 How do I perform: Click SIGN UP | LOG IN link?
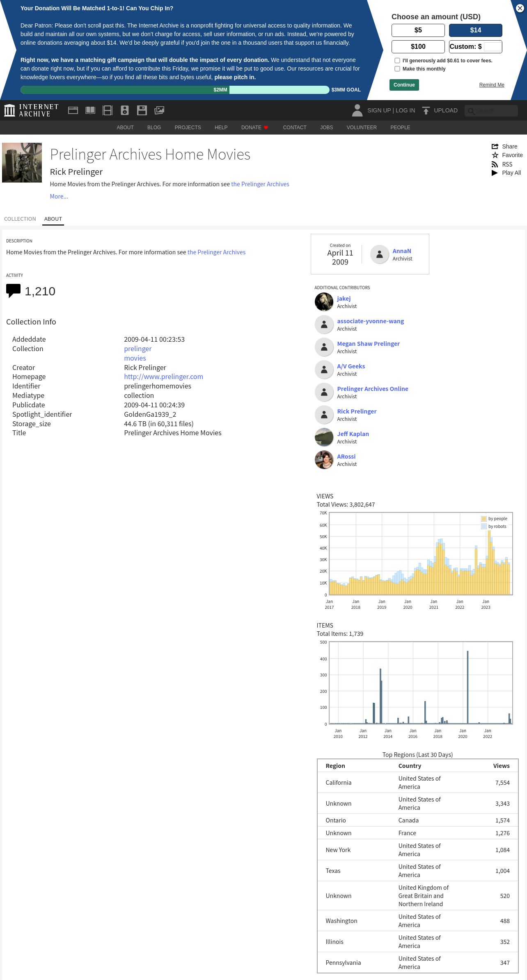pyautogui.click(x=391, y=110)
